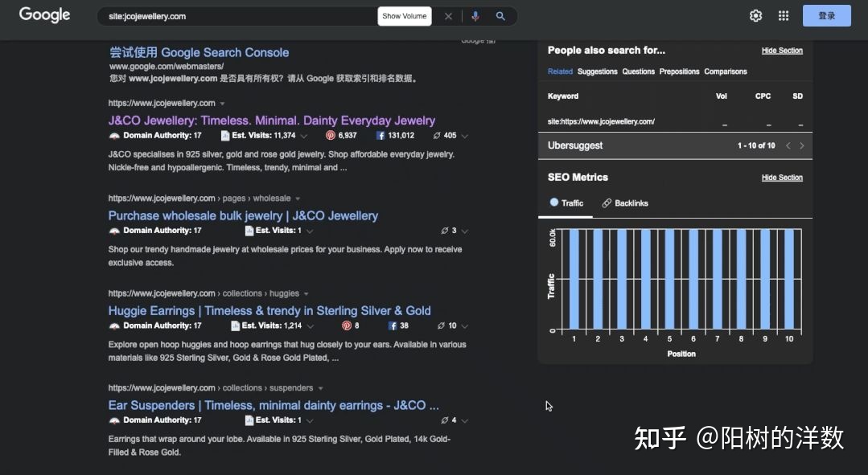Open the Huggie Earrings result link
868x475 pixels.
[269, 311]
